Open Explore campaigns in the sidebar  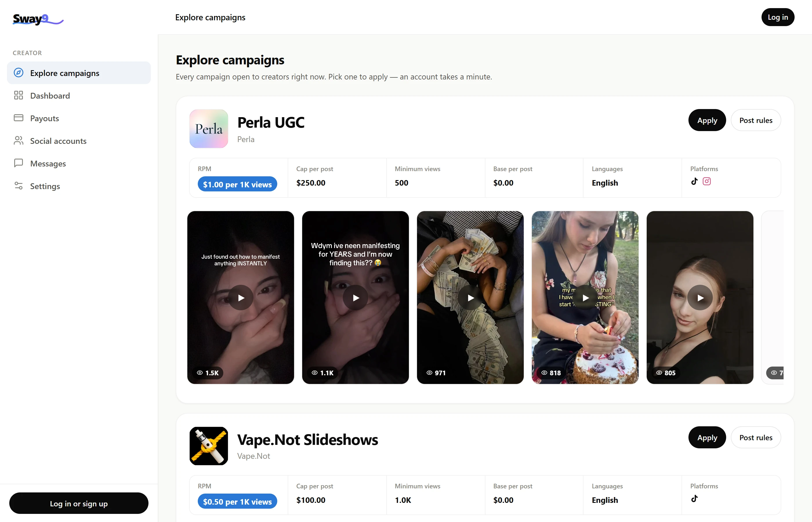tap(79, 73)
